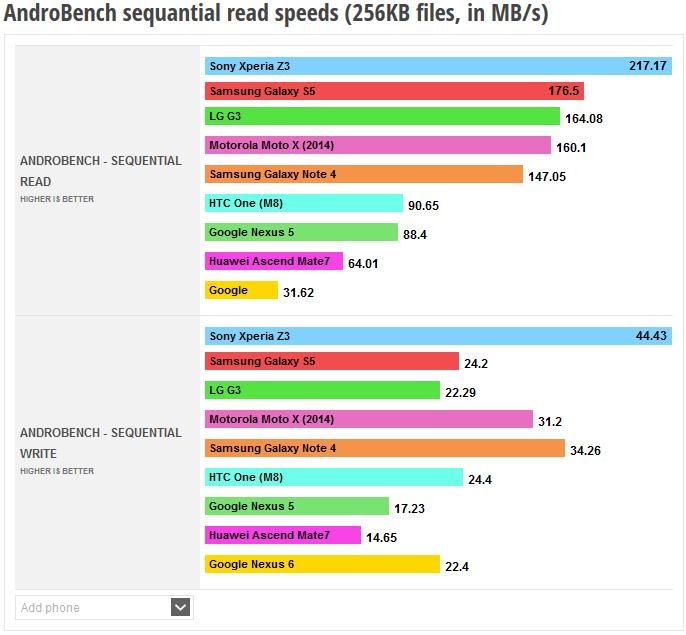Click the 24.2 write value
The image size is (686, 635).
click(x=476, y=364)
